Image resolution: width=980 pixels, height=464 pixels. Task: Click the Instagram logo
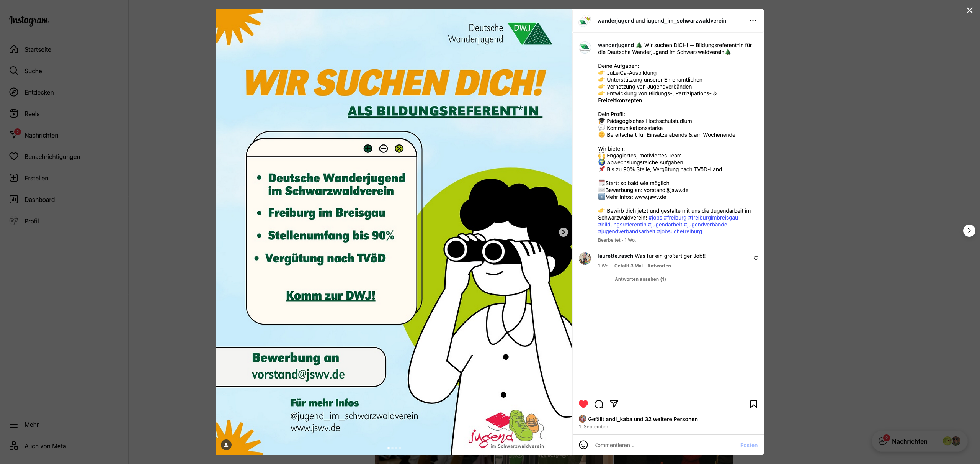point(29,20)
